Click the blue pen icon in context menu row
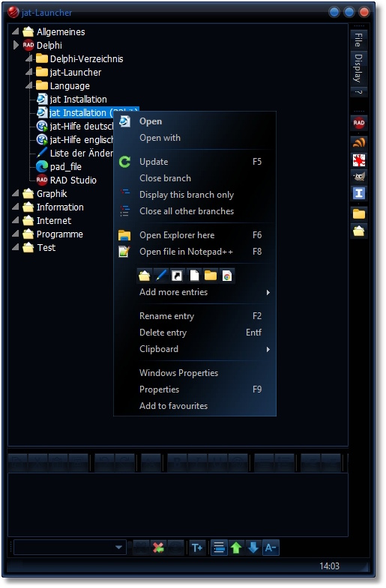Screen dimensions: 386x588 [161, 276]
